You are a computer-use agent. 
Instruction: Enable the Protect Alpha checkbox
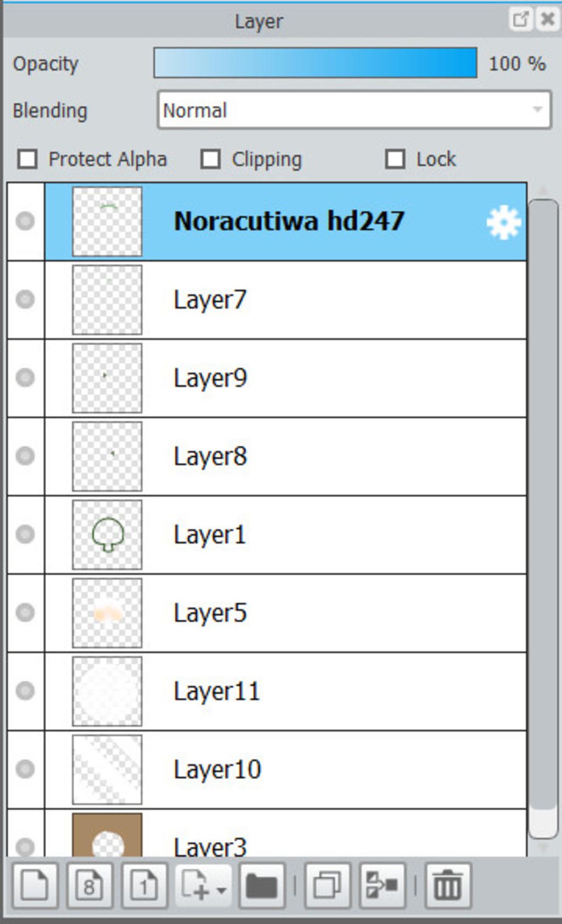[x=27, y=159]
